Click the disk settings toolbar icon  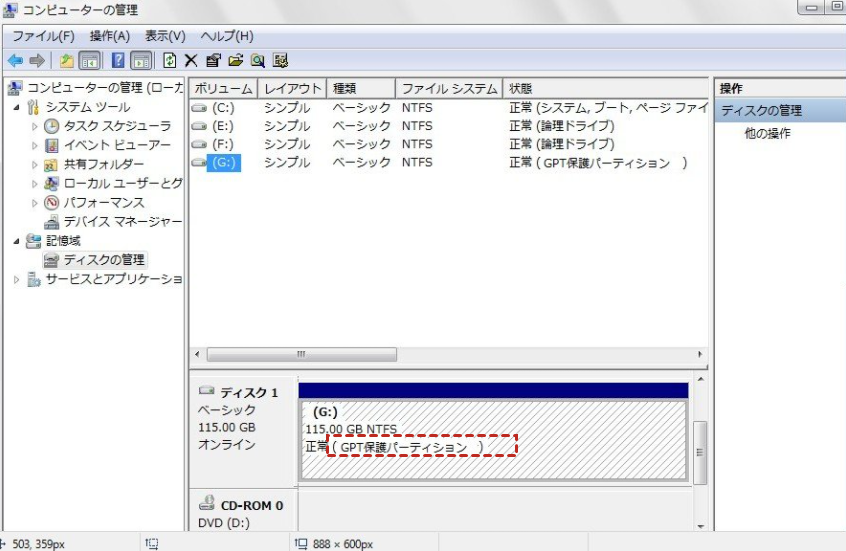pos(281,60)
